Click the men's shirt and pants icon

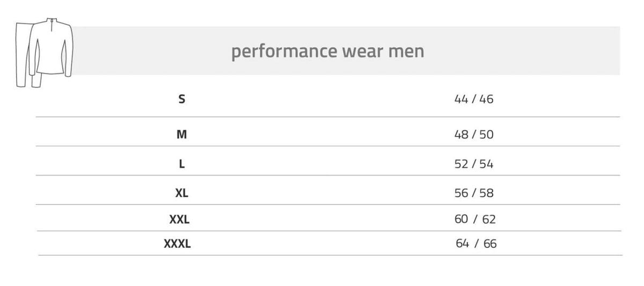(44, 52)
